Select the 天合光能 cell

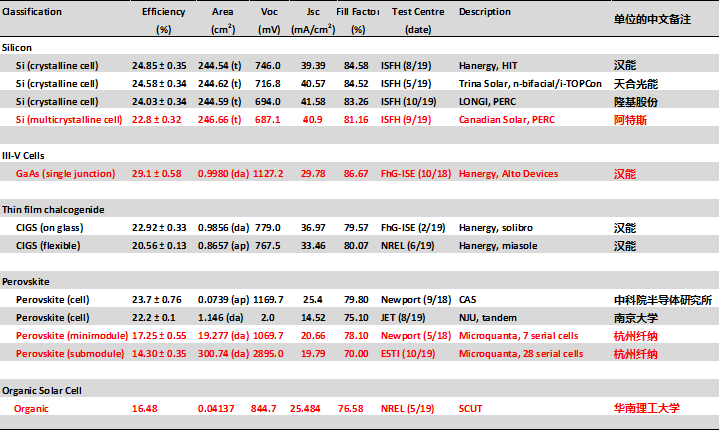(636, 84)
